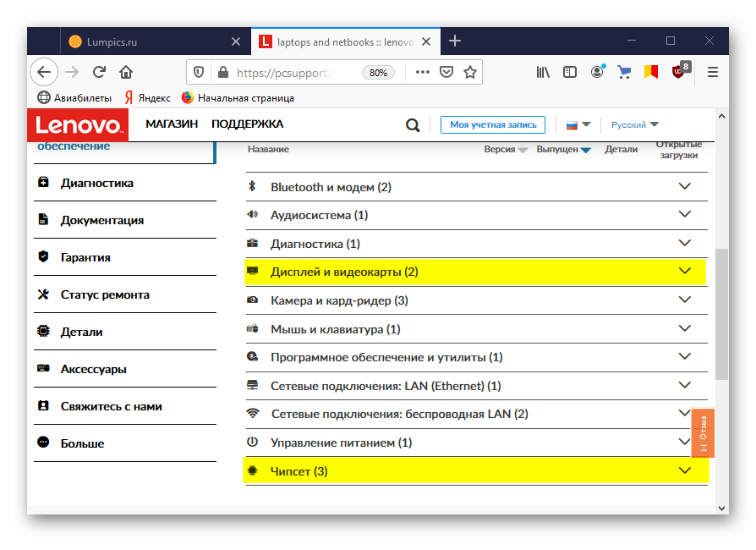
Task: Click the Lenovo site search magnifier icon
Action: click(x=413, y=125)
